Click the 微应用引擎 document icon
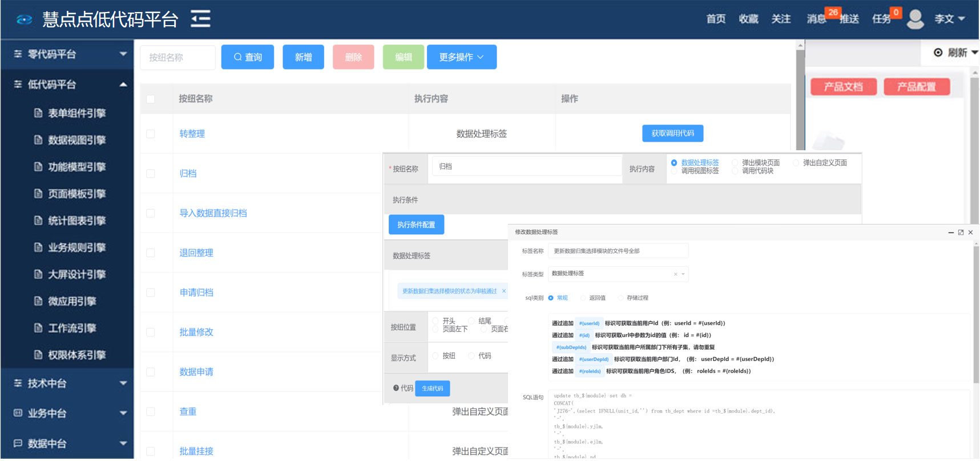 pyautogui.click(x=38, y=301)
